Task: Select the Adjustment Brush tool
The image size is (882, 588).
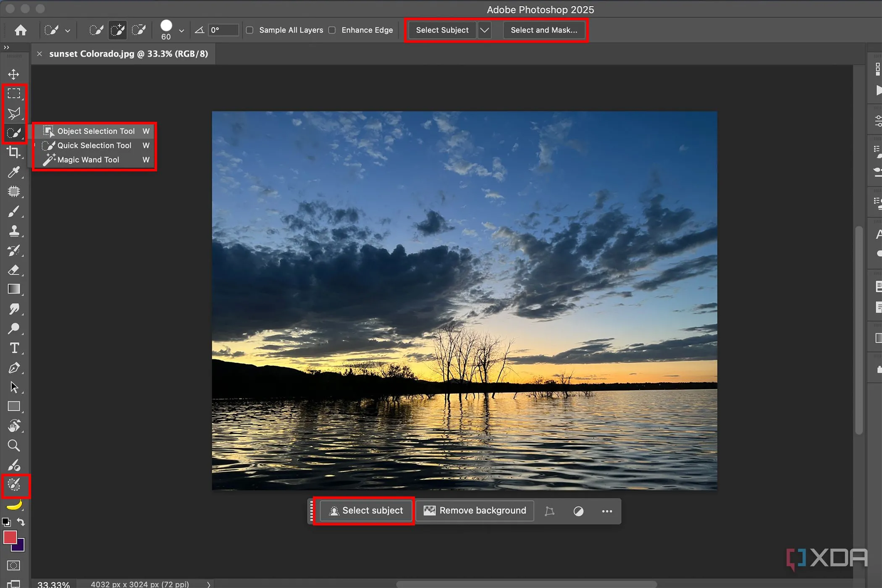Action: [14, 465]
